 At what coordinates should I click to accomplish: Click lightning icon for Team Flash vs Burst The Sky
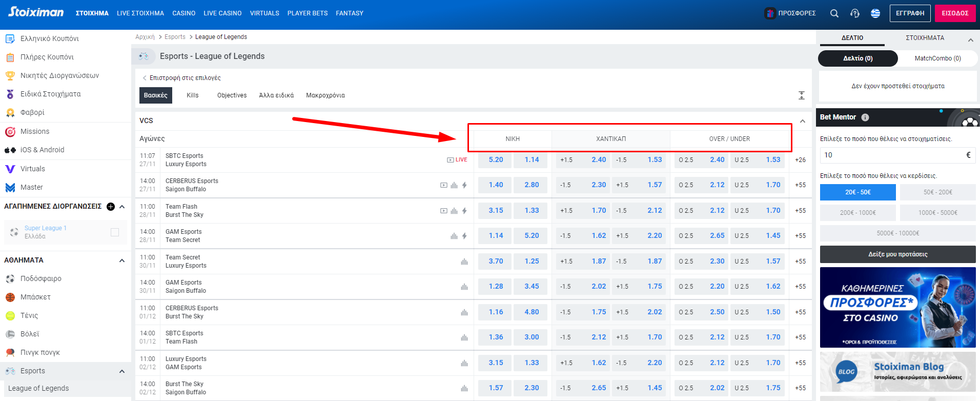[464, 211]
